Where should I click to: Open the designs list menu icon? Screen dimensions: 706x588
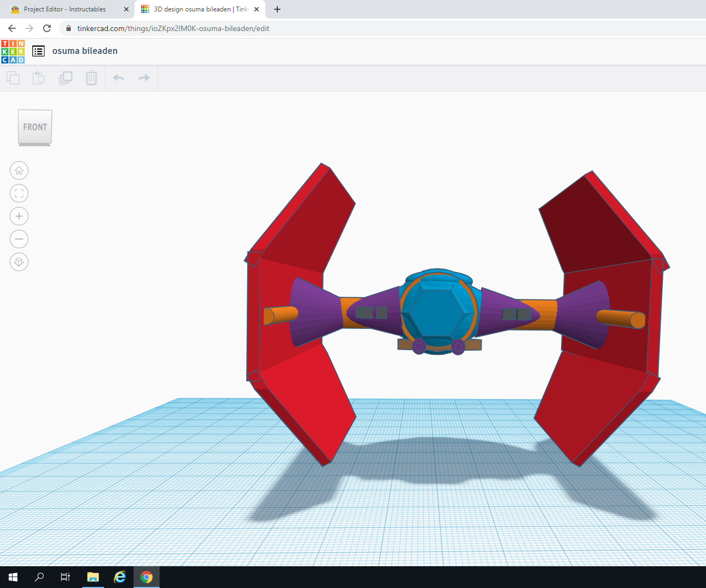click(x=38, y=51)
